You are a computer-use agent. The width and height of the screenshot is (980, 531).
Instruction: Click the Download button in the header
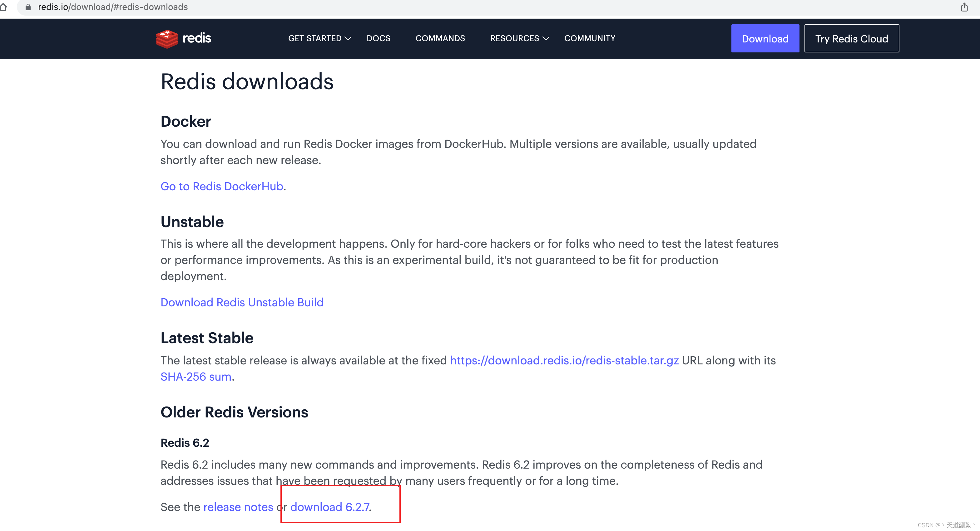pos(765,38)
